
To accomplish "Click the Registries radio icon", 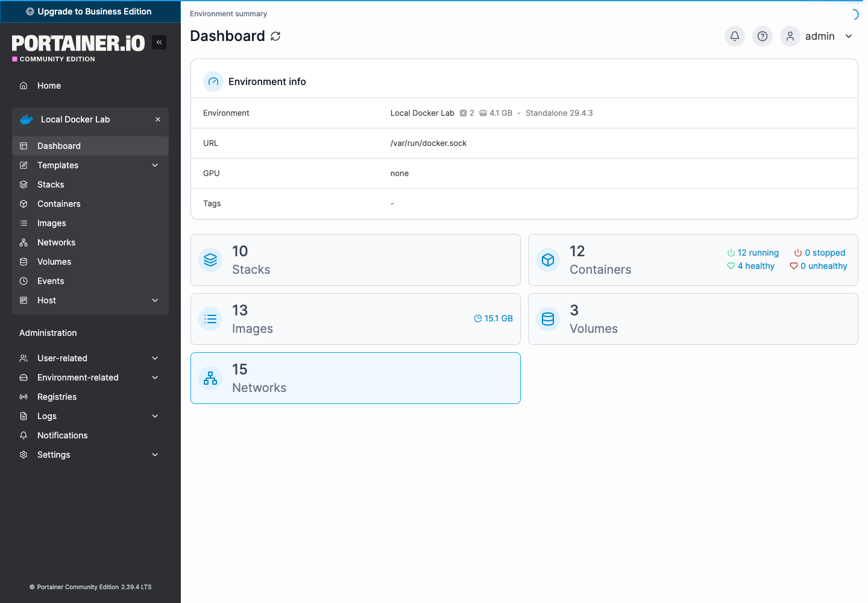I will click(24, 397).
